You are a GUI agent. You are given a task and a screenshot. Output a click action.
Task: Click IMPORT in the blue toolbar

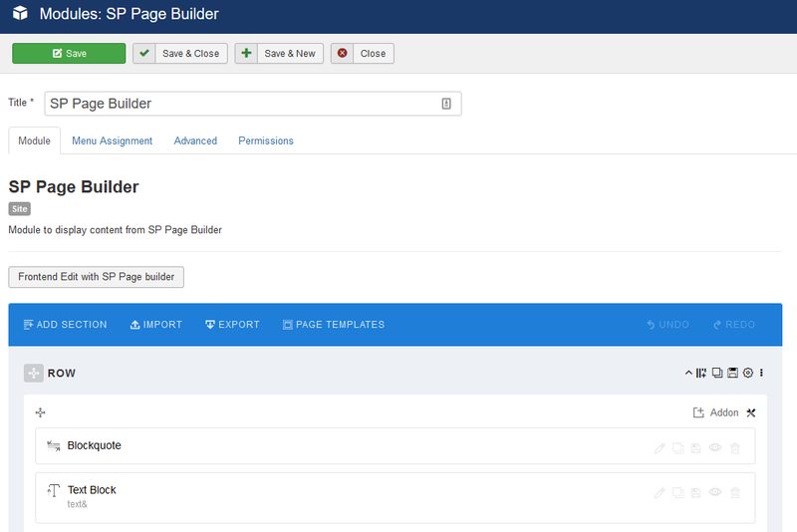coord(156,325)
